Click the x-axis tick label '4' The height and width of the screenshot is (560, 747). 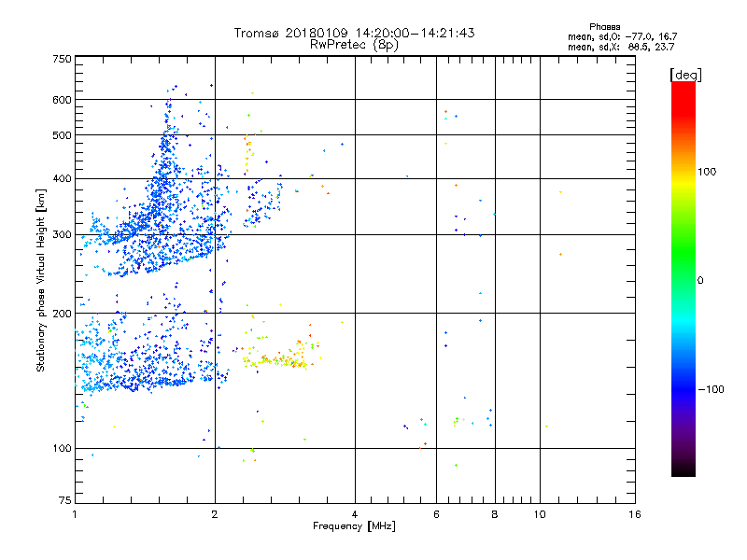click(355, 514)
